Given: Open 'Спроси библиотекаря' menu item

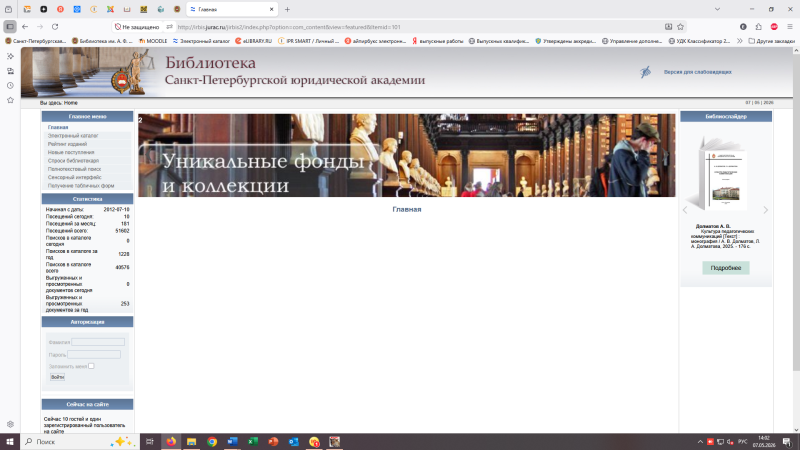Looking at the screenshot, I should click(73, 161).
